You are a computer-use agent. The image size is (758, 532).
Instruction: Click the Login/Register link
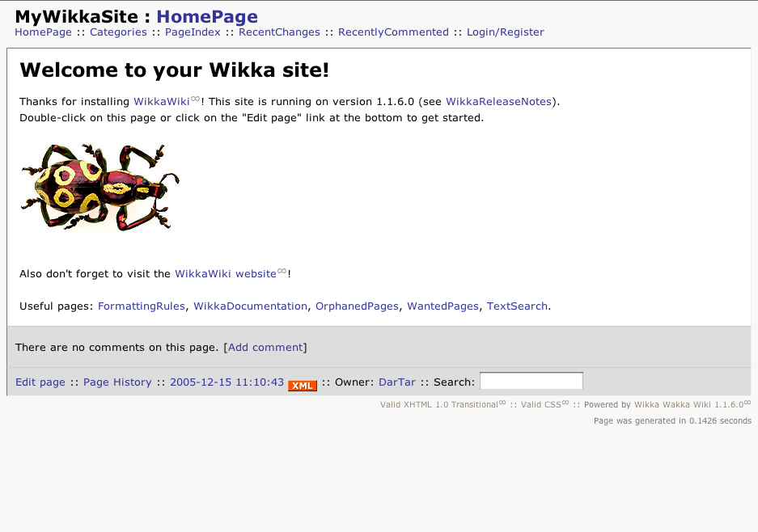tap(505, 32)
